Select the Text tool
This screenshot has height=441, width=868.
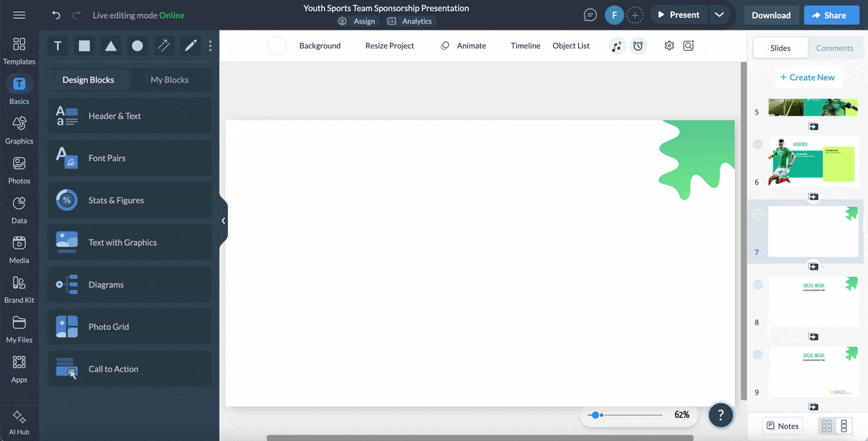pos(57,46)
